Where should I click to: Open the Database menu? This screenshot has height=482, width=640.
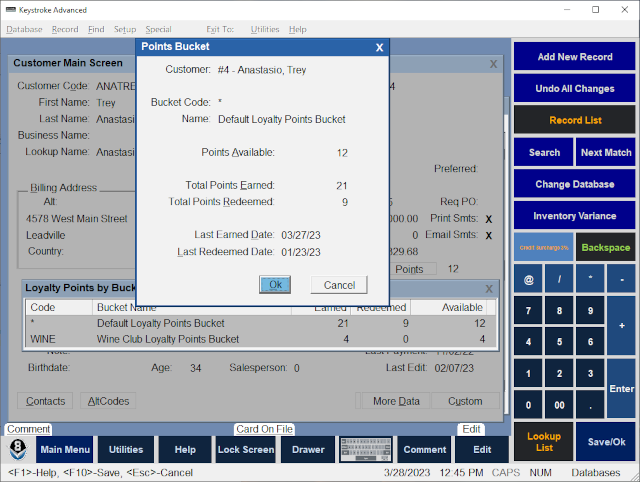coord(24,29)
